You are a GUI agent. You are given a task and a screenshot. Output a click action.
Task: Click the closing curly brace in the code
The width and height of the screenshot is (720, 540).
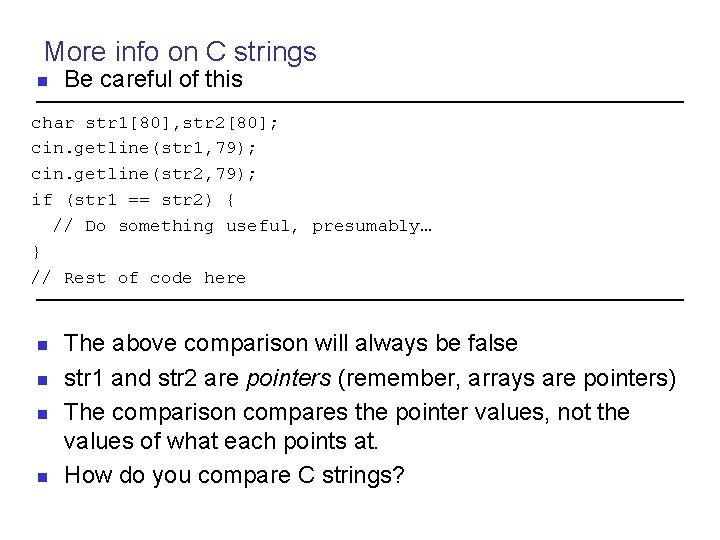pos(36,252)
